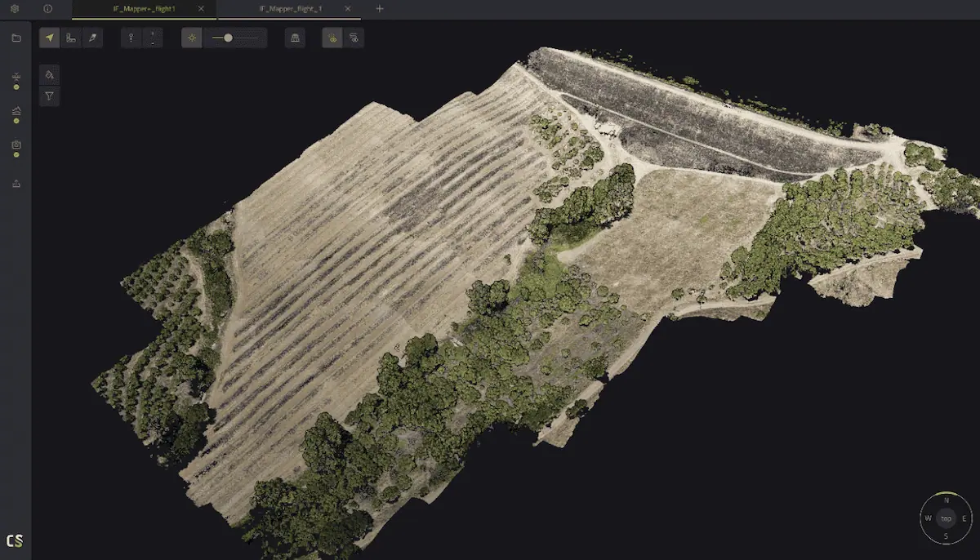Click the lighting intensity slider
Image resolution: width=980 pixels, height=560 pixels.
tap(235, 38)
